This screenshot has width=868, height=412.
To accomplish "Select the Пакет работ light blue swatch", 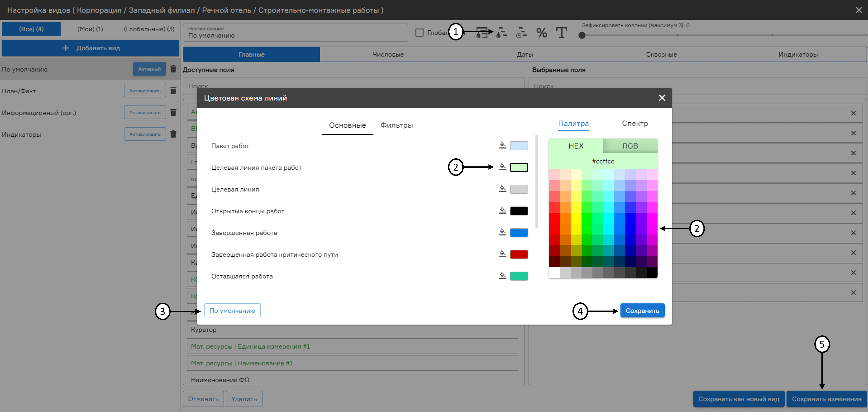I will [x=519, y=146].
